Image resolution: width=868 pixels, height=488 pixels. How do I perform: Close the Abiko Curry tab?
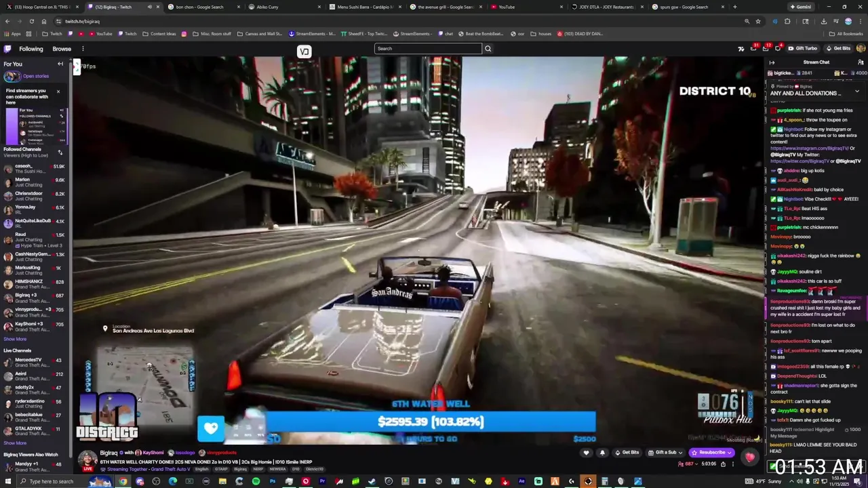coord(320,7)
